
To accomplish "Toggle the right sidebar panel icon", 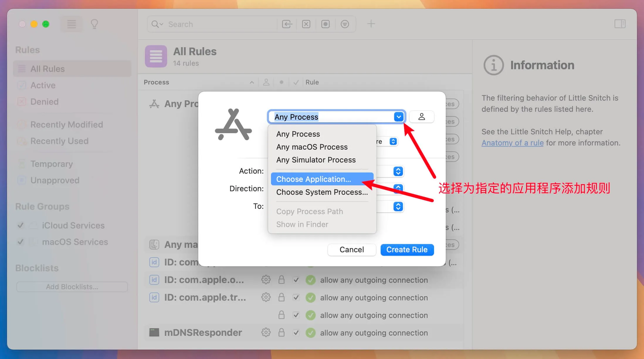I will pyautogui.click(x=620, y=24).
